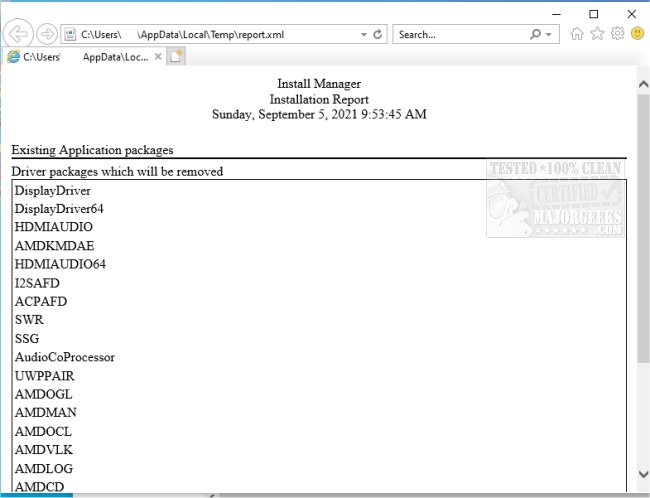Viewport: 650px width, 498px height.
Task: Maximize the Internet Explorer window
Action: [x=594, y=14]
